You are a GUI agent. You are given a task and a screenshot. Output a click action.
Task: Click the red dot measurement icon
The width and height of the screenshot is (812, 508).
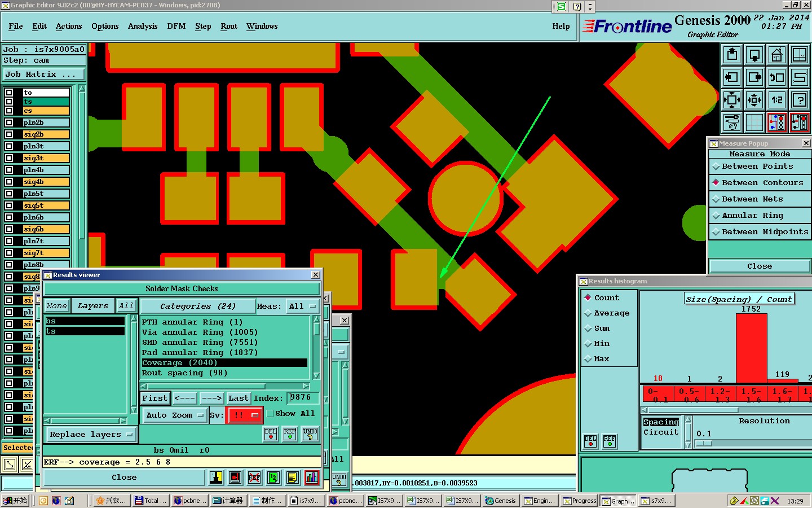tap(235, 478)
